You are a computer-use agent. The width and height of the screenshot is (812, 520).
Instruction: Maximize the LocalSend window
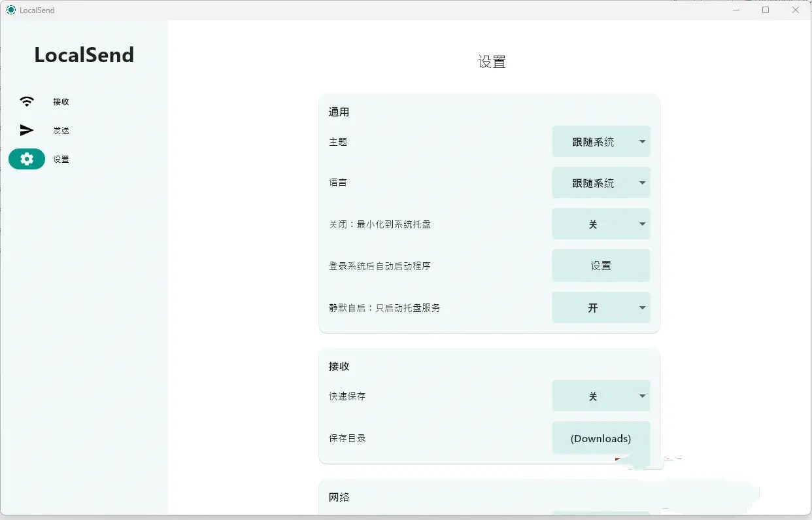tap(766, 10)
